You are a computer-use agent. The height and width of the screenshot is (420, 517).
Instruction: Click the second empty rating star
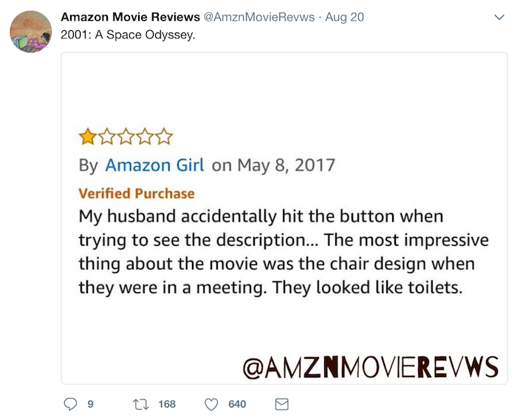126,137
